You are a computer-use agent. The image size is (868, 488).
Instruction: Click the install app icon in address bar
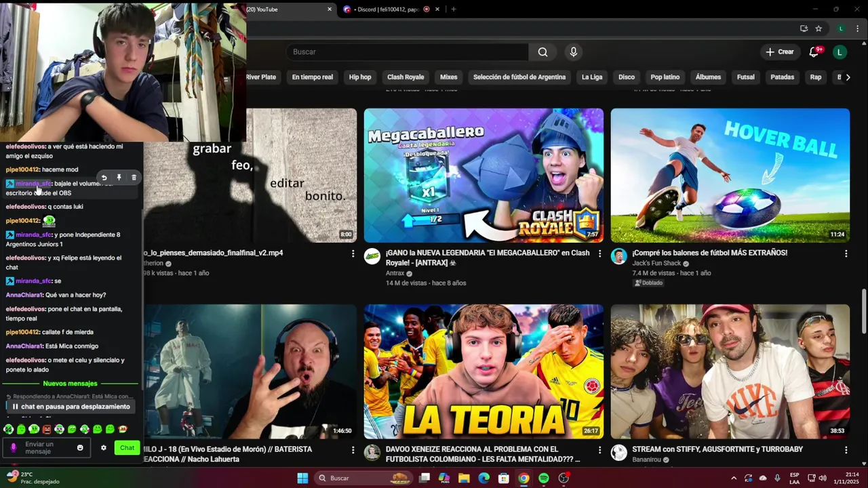[x=804, y=28]
